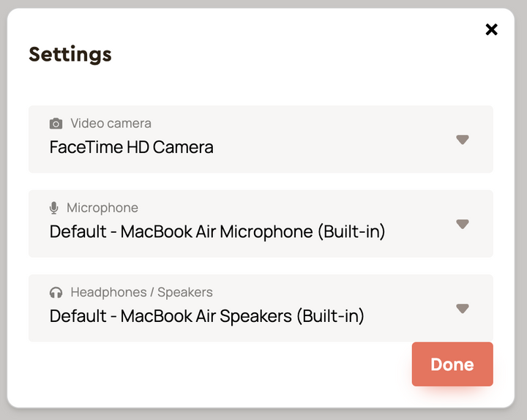Open the Microphone dropdown arrow

(462, 224)
